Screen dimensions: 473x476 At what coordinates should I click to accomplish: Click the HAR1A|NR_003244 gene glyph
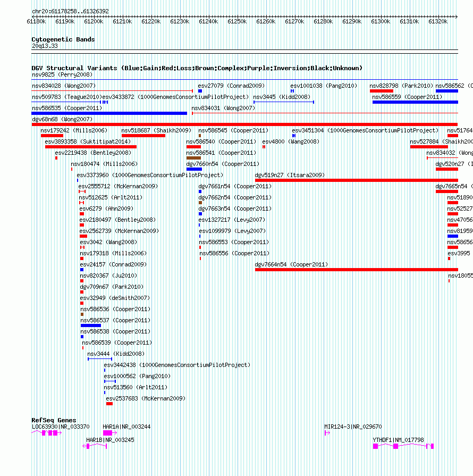coord(110,433)
